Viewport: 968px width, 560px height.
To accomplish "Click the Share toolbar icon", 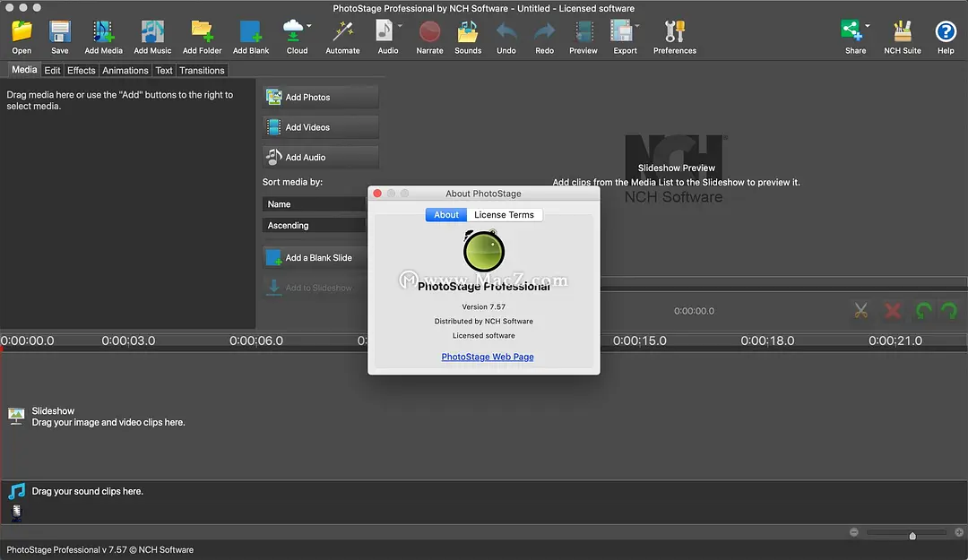I will (851, 30).
